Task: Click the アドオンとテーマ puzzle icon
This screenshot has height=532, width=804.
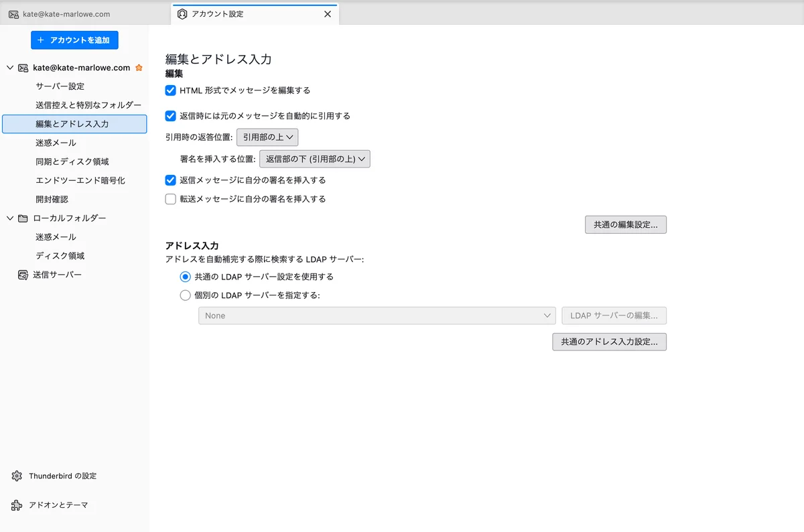Action: [x=17, y=505]
